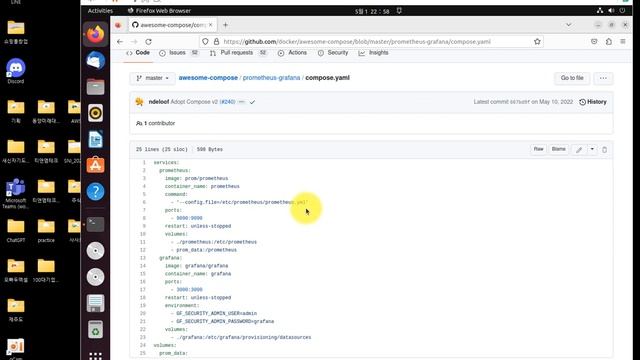Launch Rhythmbox music player from dock
The height and width of the screenshot is (360, 640).
pos(96,113)
